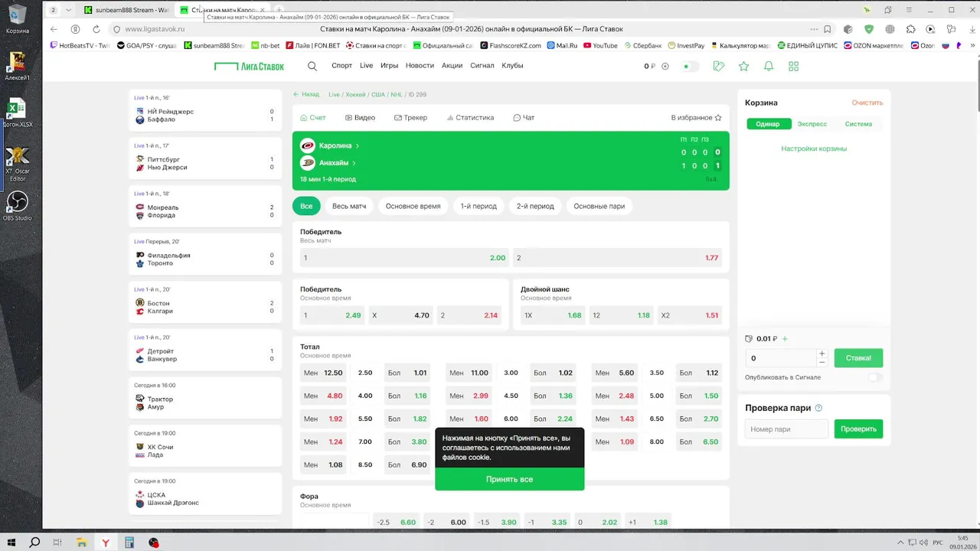Image resolution: width=980 pixels, height=551 pixels.
Task: Select the 2-й период filter
Action: (x=535, y=206)
